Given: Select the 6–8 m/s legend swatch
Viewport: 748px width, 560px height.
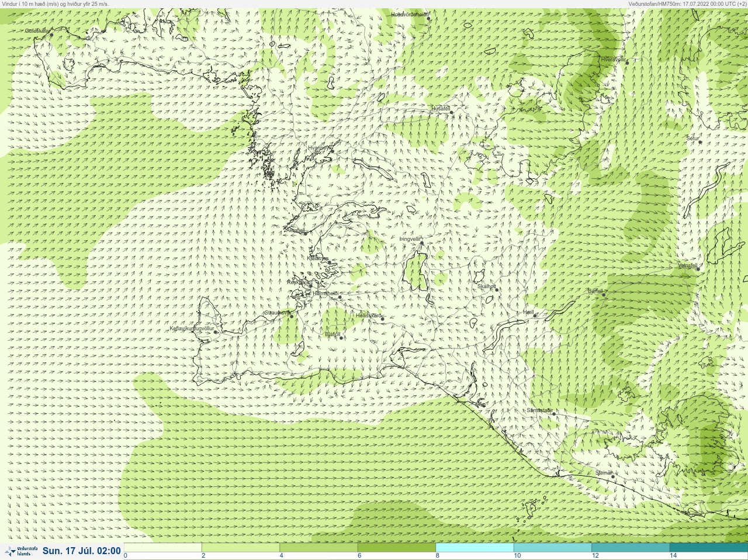Looking at the screenshot, I should pos(397,548).
